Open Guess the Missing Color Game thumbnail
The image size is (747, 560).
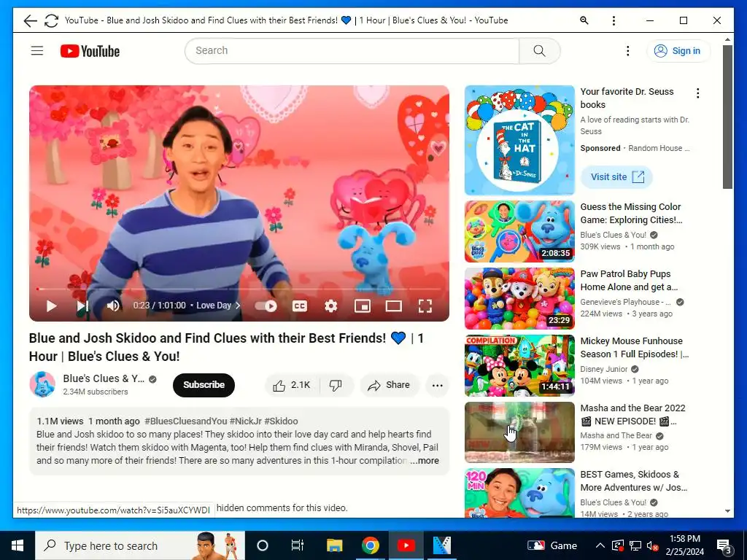519,231
